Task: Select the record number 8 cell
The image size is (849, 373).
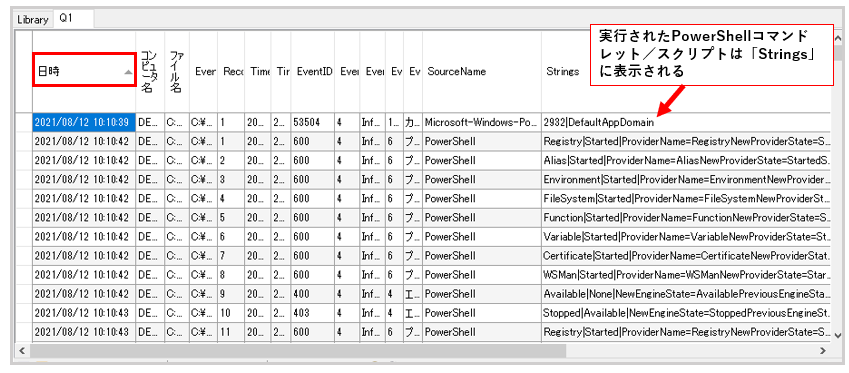Action: (231, 275)
